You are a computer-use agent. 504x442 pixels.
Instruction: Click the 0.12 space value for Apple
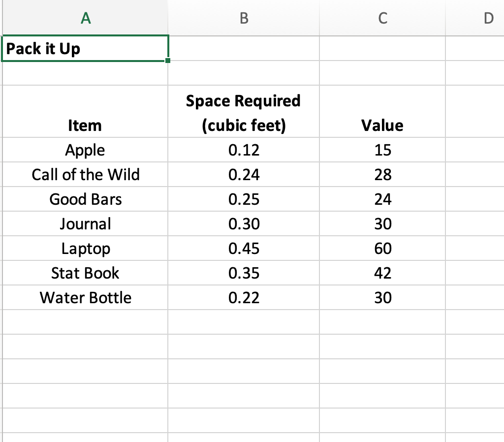pos(244,150)
